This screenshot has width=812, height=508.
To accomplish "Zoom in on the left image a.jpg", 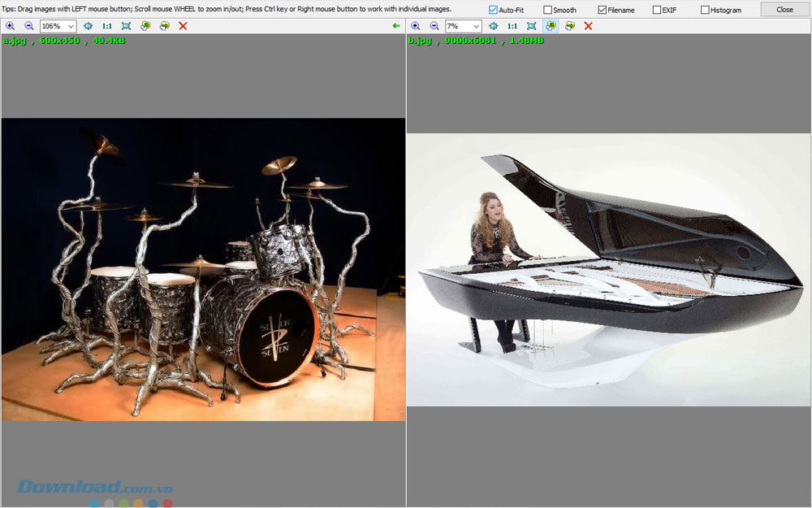I will 11,26.
